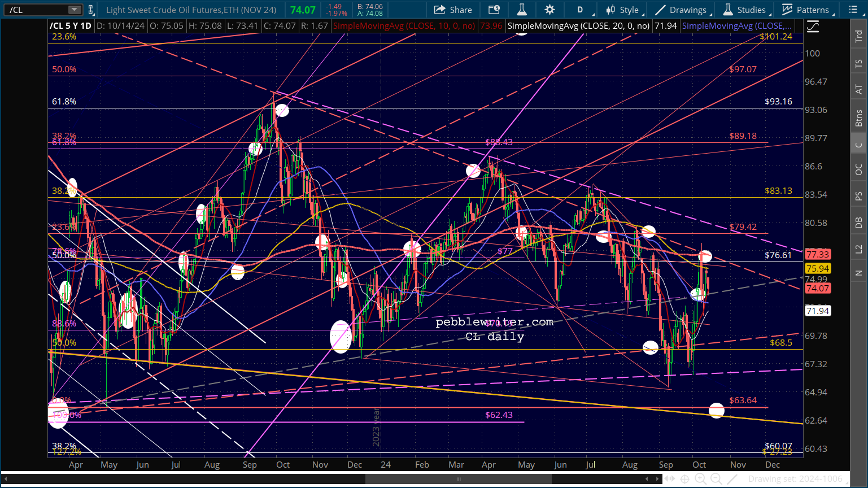Image resolution: width=868 pixels, height=488 pixels.
Task: Click the zoom in magnifier icon
Action: (x=701, y=479)
